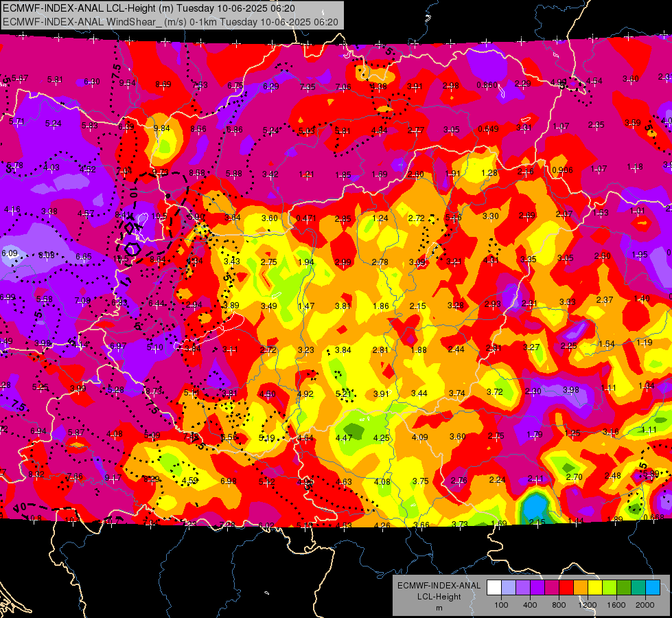Click the wind shear value 4.09
The height and width of the screenshot is (618, 672).
[419, 437]
